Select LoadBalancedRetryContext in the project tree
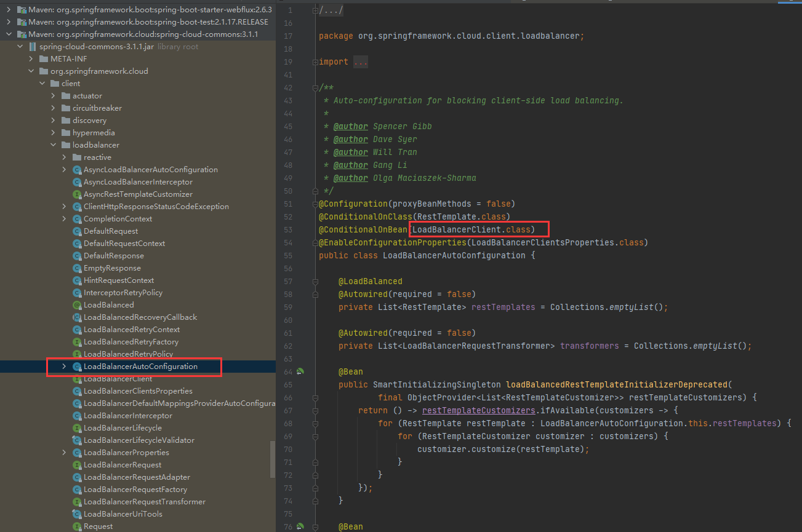 click(132, 330)
